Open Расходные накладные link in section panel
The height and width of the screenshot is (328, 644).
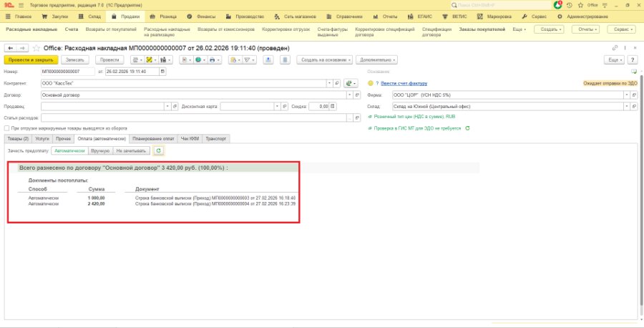(31, 29)
